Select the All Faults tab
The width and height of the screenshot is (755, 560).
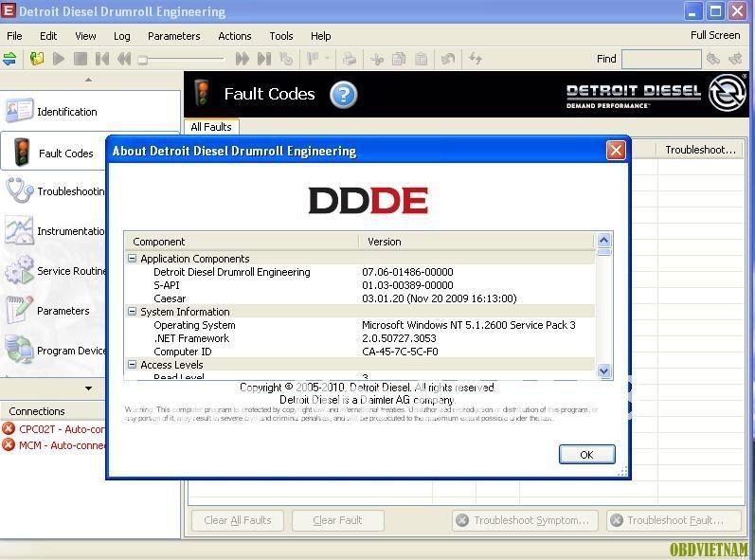211,127
